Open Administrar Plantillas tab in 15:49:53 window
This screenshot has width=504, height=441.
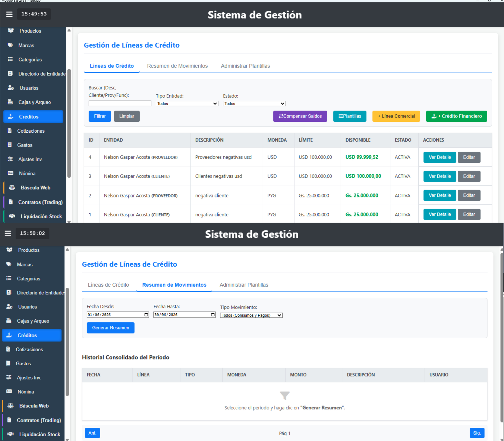click(x=245, y=66)
